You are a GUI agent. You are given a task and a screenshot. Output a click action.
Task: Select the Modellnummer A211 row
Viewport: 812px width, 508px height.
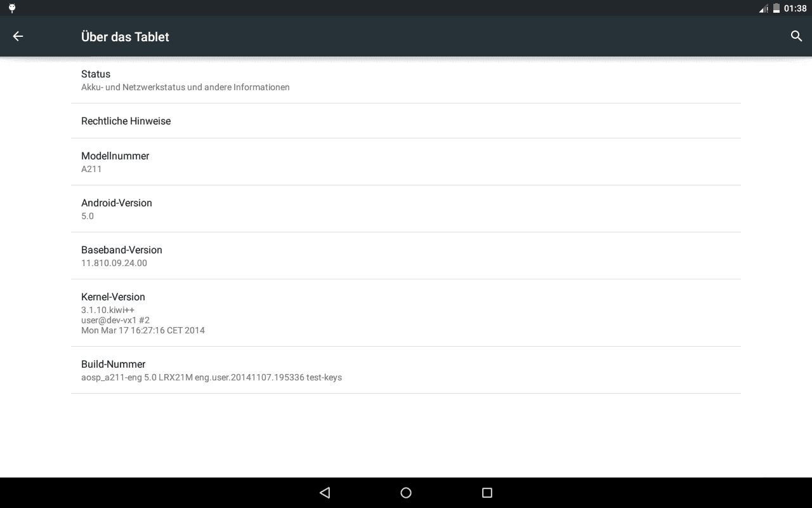[406, 162]
